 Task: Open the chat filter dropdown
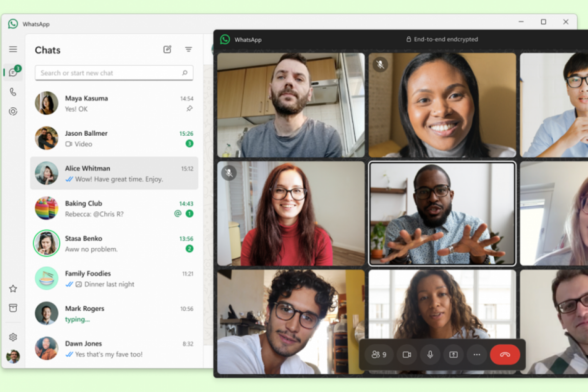(x=189, y=49)
